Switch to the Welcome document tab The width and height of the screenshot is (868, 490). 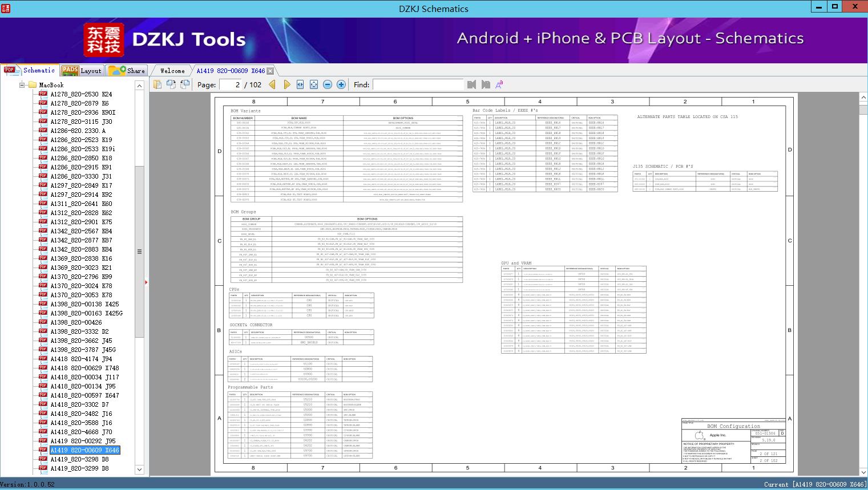(x=172, y=71)
